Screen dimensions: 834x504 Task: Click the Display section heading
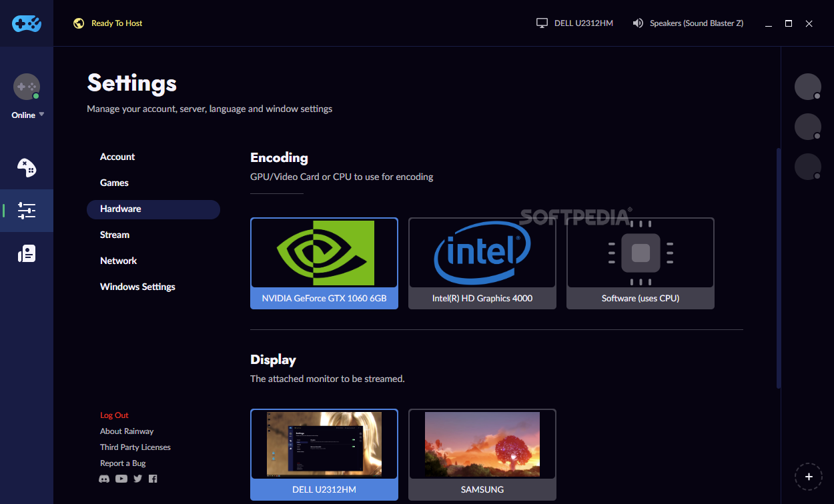click(273, 360)
